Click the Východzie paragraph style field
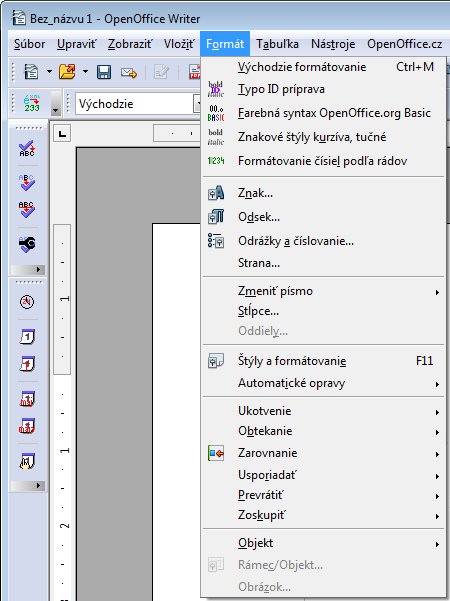This screenshot has height=601, width=450. click(x=135, y=103)
